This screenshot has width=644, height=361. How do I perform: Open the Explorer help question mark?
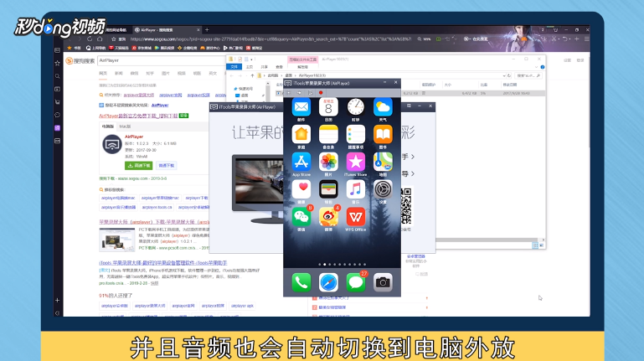[x=543, y=67]
